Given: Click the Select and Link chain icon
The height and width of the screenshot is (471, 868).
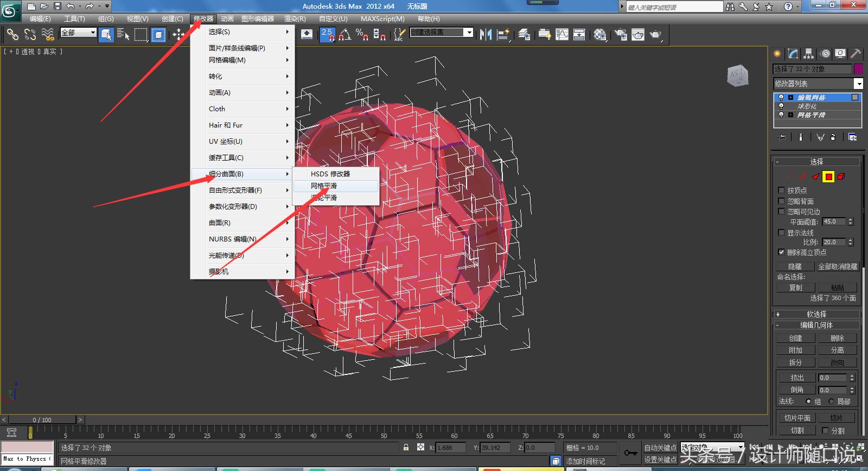Looking at the screenshot, I should point(12,35).
